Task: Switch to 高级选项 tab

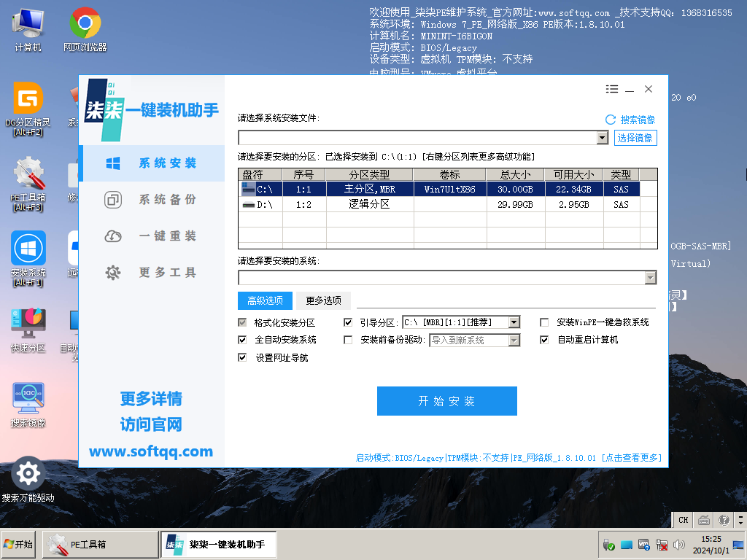Action: tap(265, 300)
